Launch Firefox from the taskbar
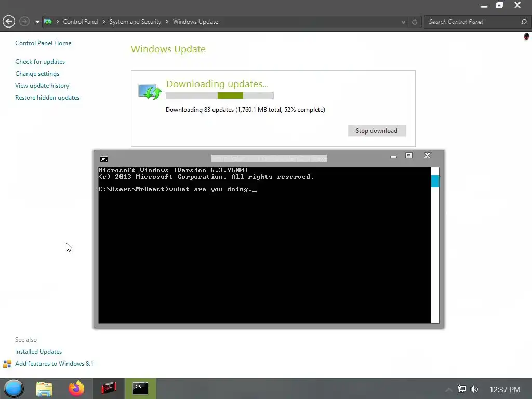This screenshot has width=532, height=399. [x=76, y=389]
